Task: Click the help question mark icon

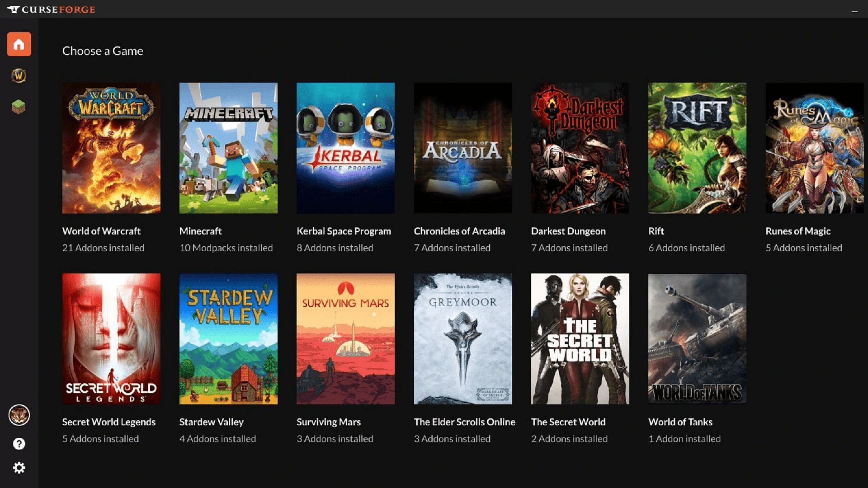Action: tap(19, 444)
